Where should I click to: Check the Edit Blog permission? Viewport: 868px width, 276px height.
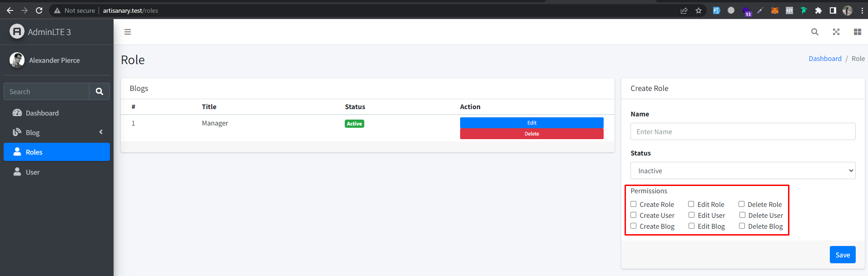point(691,226)
